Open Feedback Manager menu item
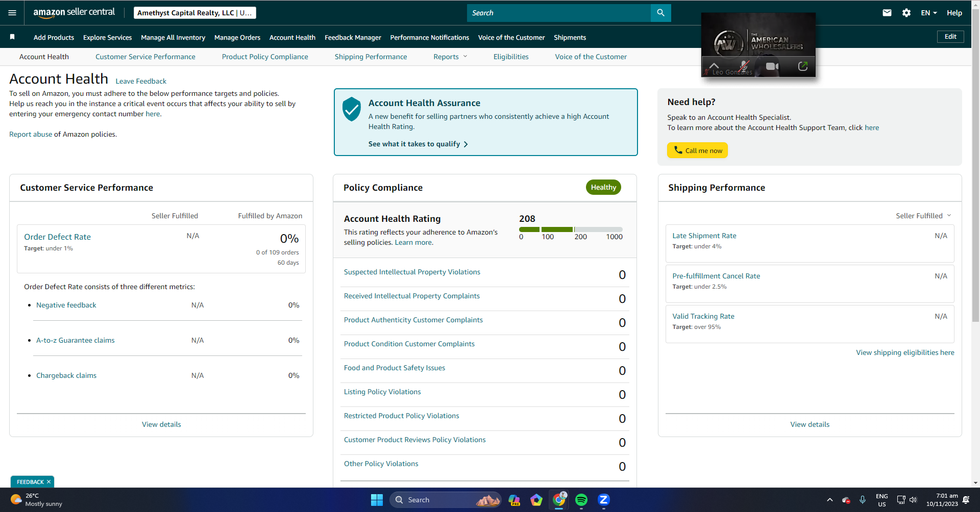This screenshot has height=512, width=980. (x=353, y=37)
